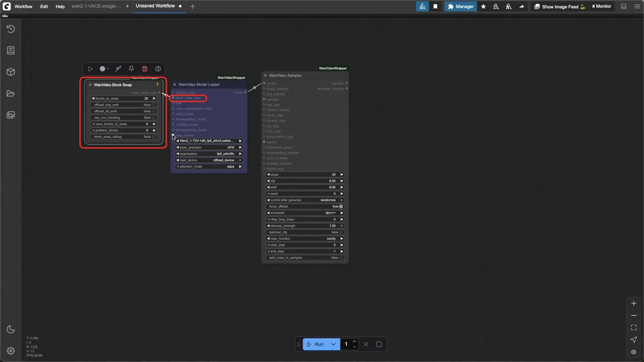
Task: Switch to the wan2.1-VACE-image workflow tab
Action: 97,6
